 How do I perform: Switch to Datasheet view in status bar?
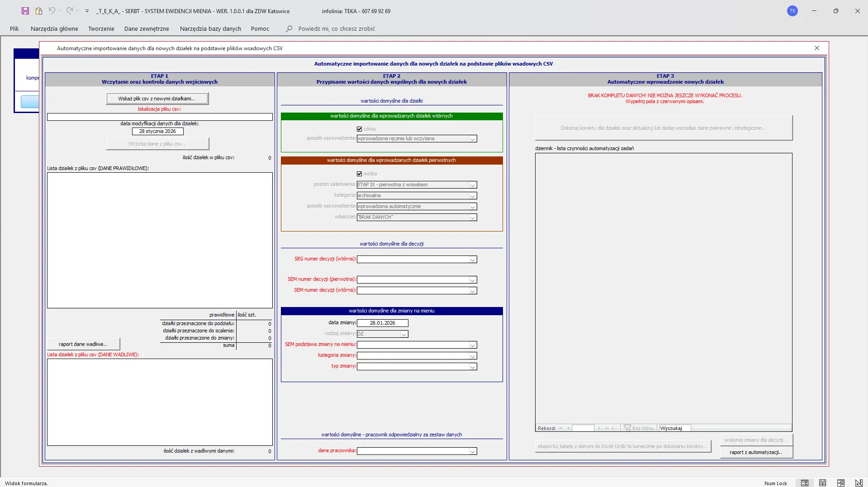pyautogui.click(x=823, y=483)
